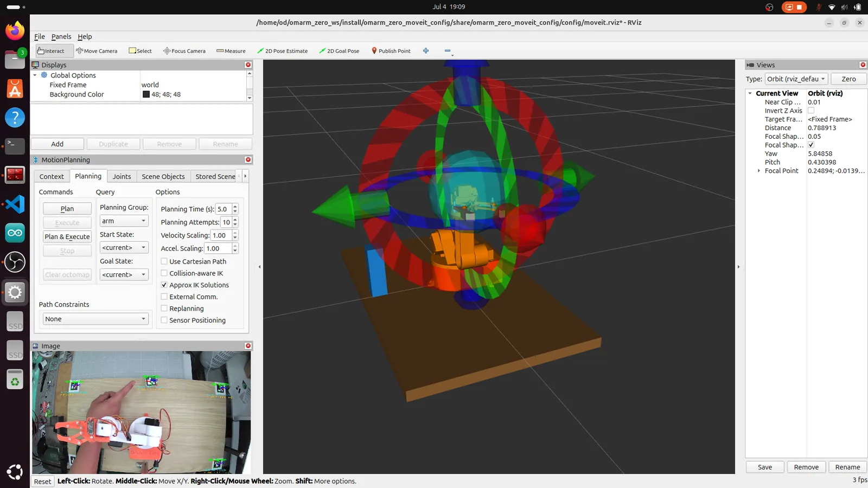The image size is (868, 488).
Task: Open the Help app in dock
Action: (x=15, y=117)
